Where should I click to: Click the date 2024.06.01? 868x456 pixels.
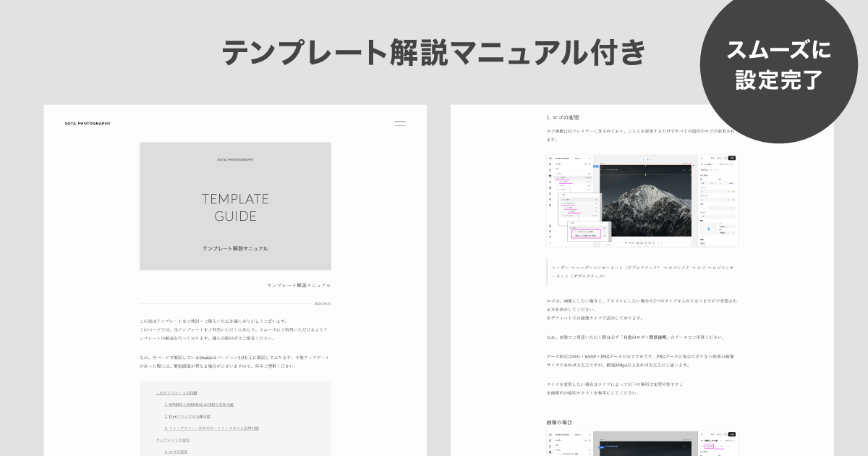tap(323, 303)
